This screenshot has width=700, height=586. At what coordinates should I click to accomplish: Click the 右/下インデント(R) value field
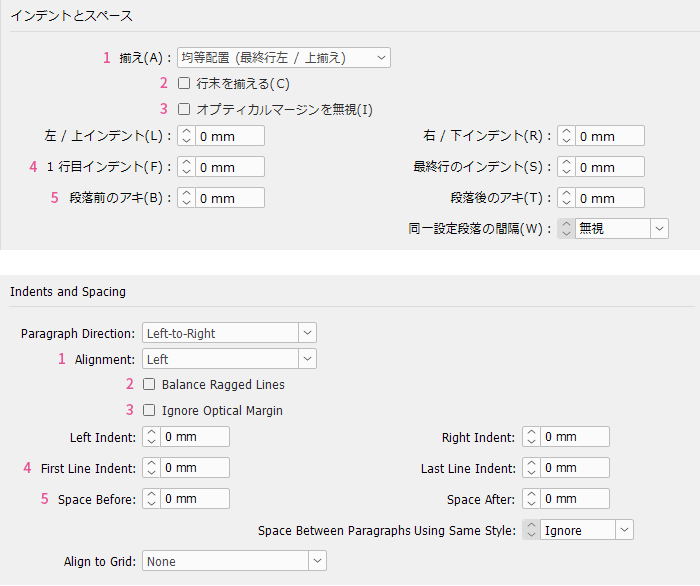(609, 136)
